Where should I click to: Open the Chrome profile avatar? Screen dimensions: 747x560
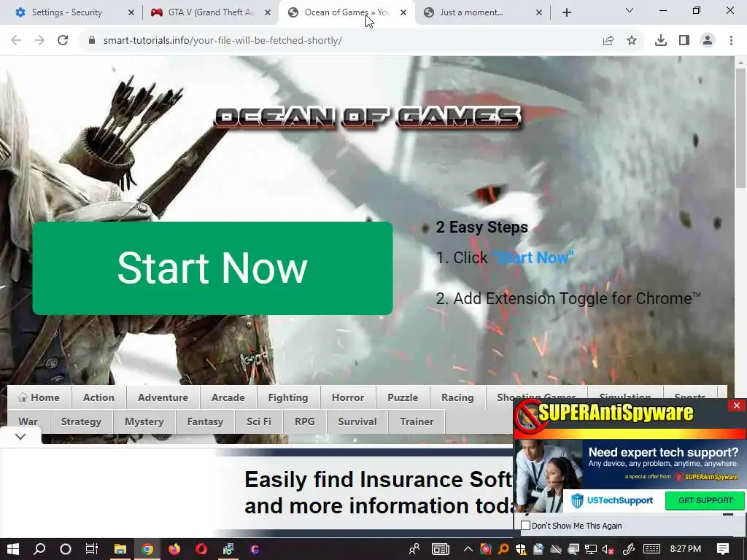708,41
